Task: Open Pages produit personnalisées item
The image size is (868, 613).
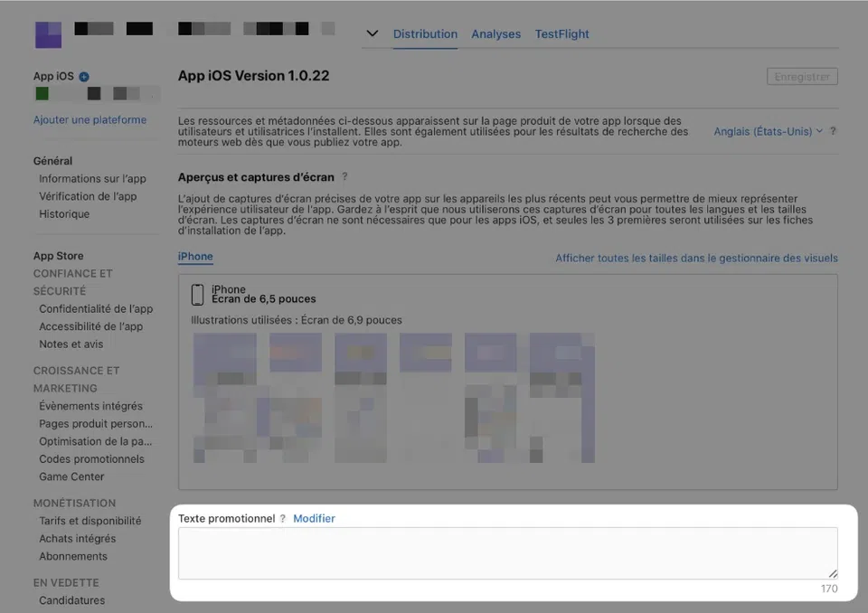Action: pos(96,424)
